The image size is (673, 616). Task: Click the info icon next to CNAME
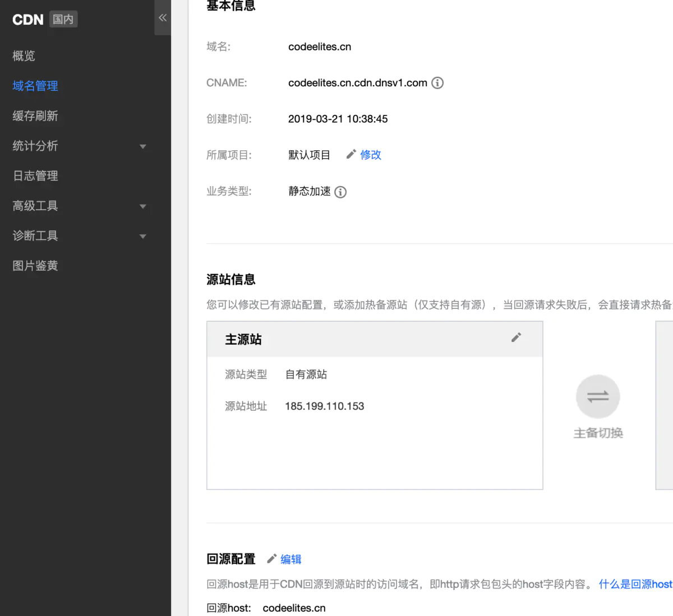[x=437, y=83]
